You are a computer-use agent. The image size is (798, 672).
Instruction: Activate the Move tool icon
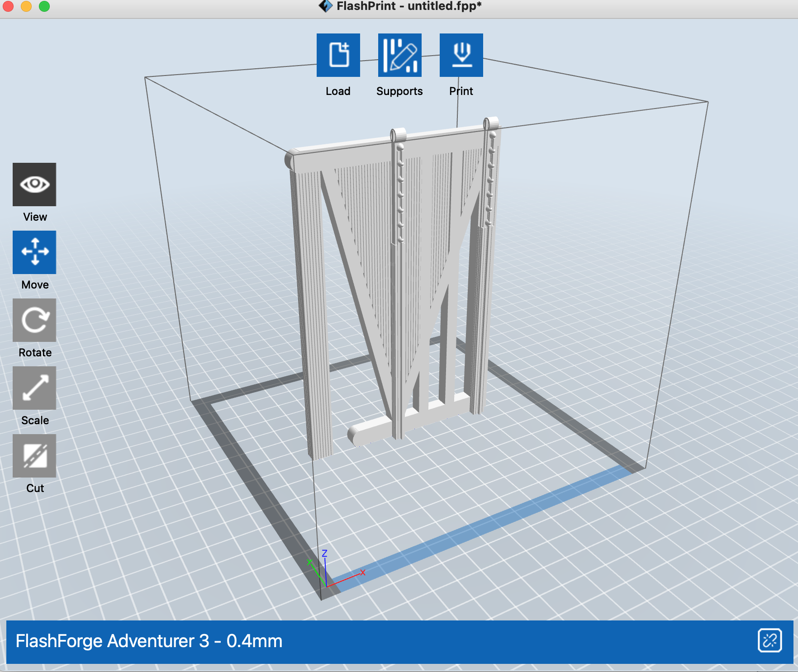34,252
